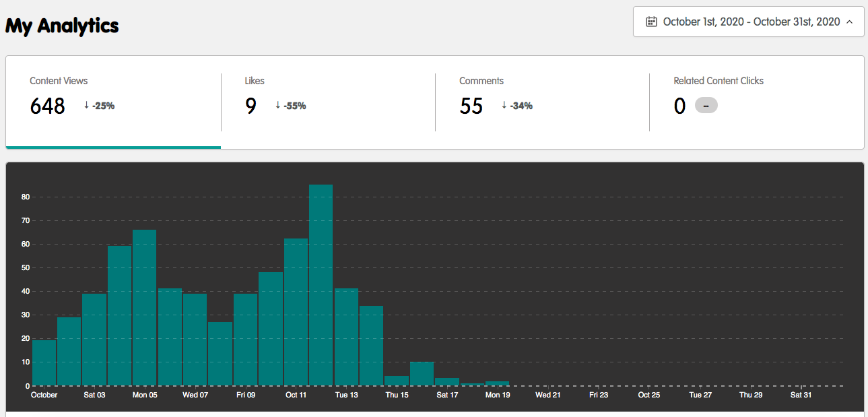Viewport: 868px width, 417px height.
Task: Select the Sat 03 bar in chart
Action: coord(94,340)
